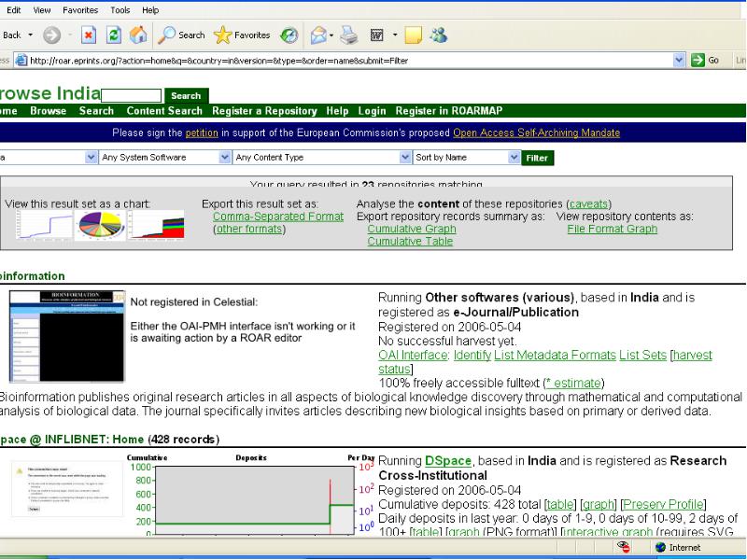Click the browser Forward arrow button
Image resolution: width=747 pixels, height=560 pixels.
coord(52,35)
